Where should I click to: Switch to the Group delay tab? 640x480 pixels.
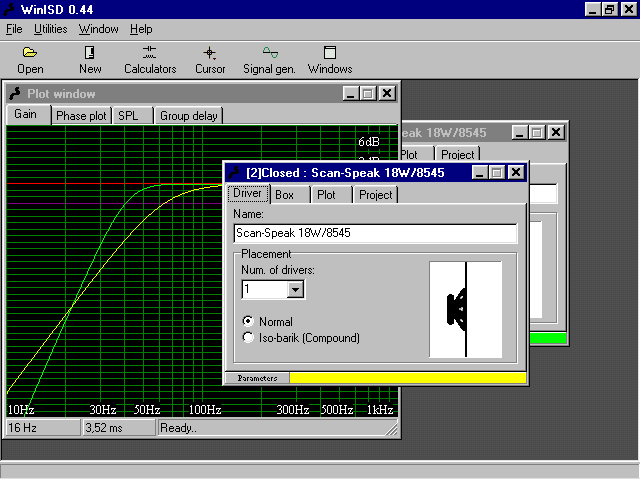189,116
